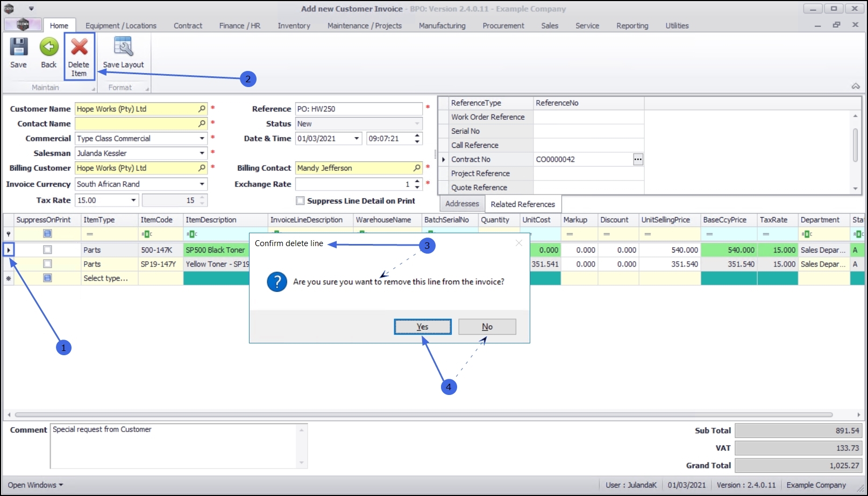Image resolution: width=868 pixels, height=496 pixels.
Task: Open Format group dialog launcher
Action: 147,89
